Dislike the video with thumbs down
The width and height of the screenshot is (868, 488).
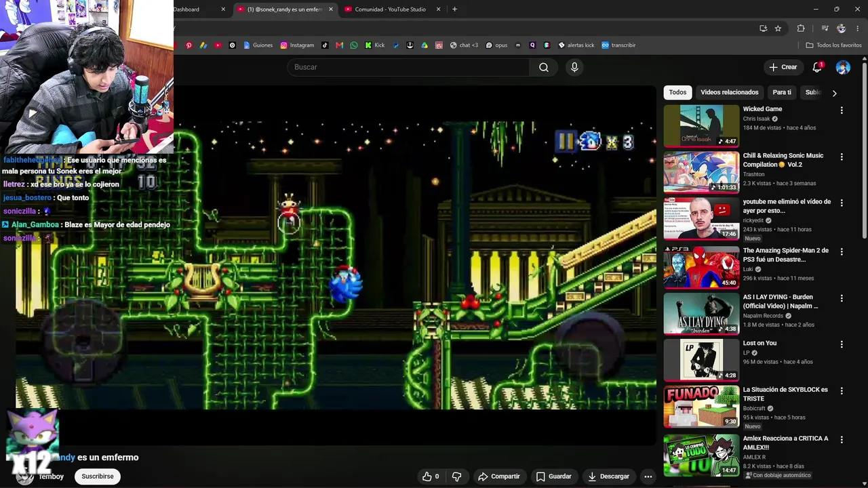click(x=456, y=476)
